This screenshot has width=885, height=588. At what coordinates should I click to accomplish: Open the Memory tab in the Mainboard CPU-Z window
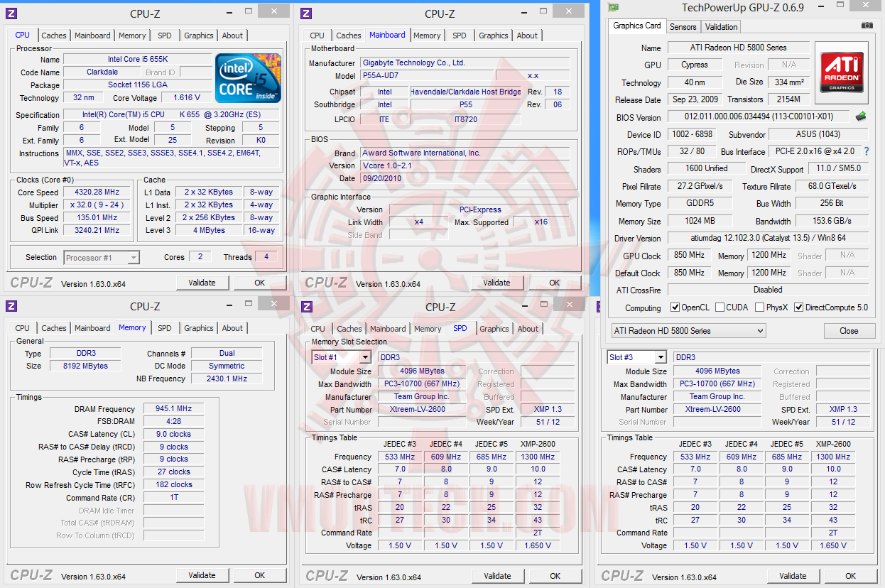coord(427,36)
